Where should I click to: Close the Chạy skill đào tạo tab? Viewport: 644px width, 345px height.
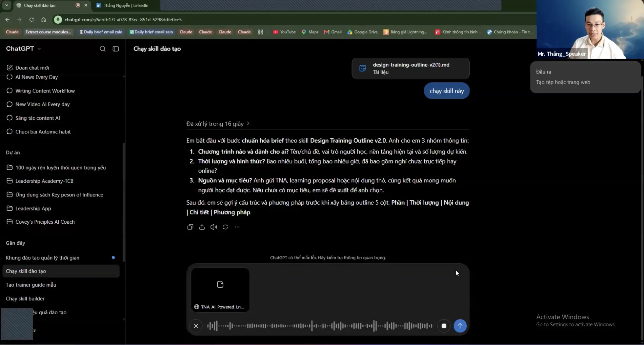[x=86, y=5]
